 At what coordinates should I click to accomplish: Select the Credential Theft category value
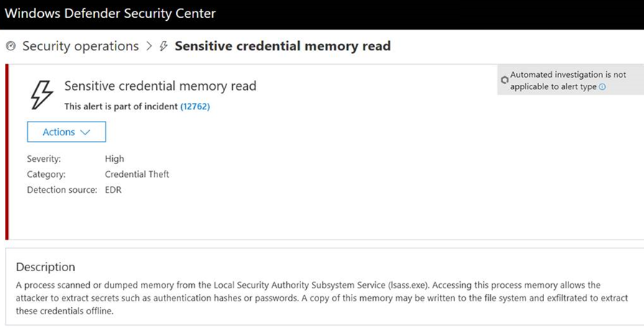pos(137,174)
